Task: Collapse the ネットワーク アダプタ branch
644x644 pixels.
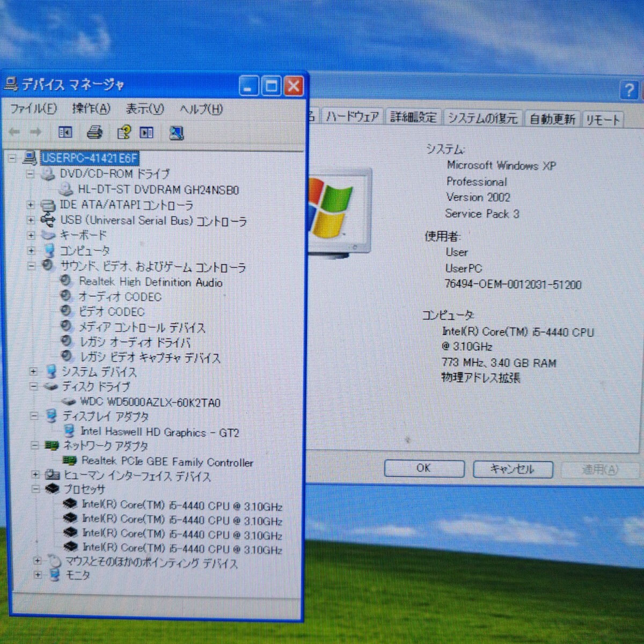Action: tap(34, 445)
